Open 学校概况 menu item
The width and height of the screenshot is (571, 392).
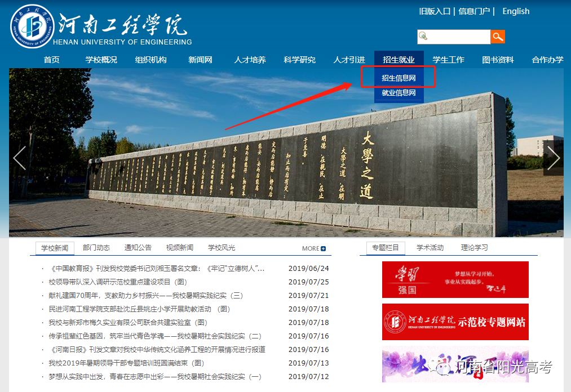[101, 60]
